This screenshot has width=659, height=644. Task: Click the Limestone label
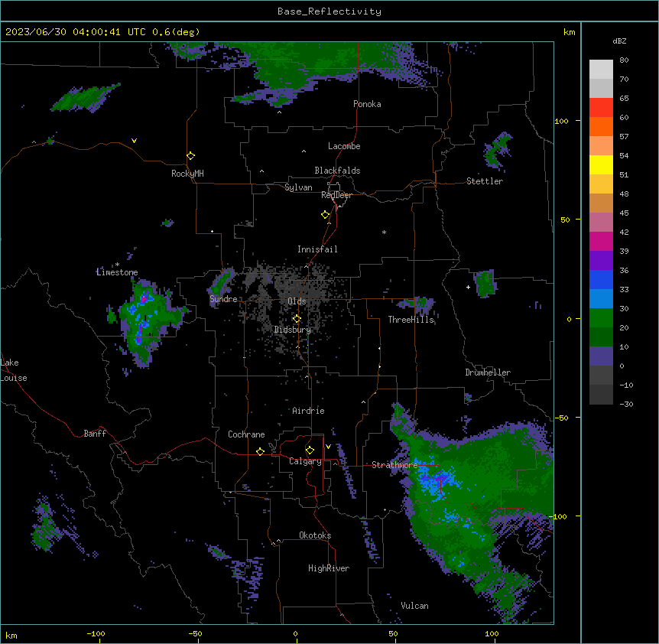click(117, 272)
